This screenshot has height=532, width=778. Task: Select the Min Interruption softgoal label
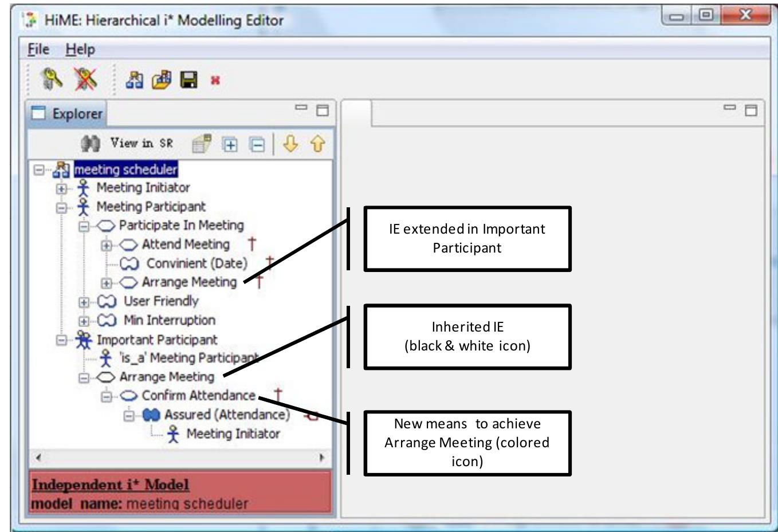(x=170, y=320)
